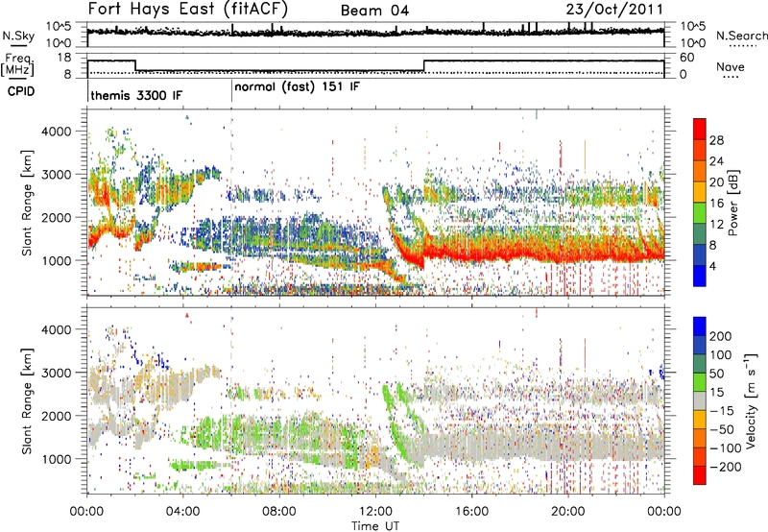Click the '-200' tick on Velocity scale
The image size is (768, 532).
725,467
